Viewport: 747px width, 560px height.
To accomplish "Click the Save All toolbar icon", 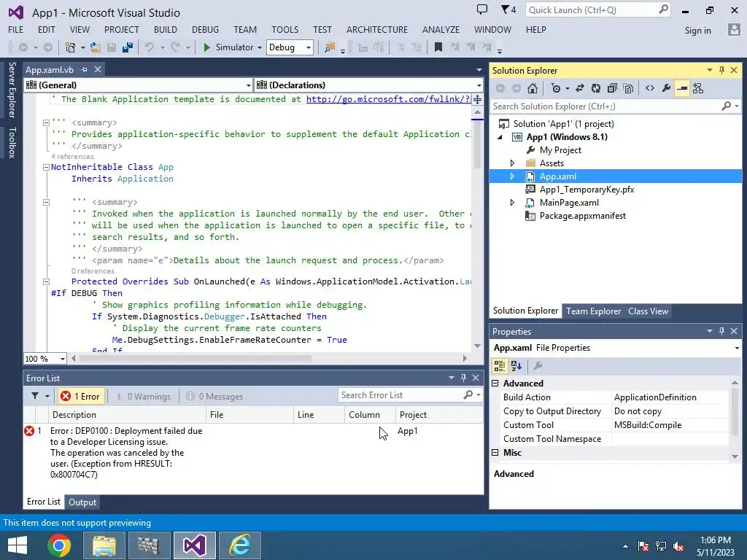I will [x=127, y=47].
